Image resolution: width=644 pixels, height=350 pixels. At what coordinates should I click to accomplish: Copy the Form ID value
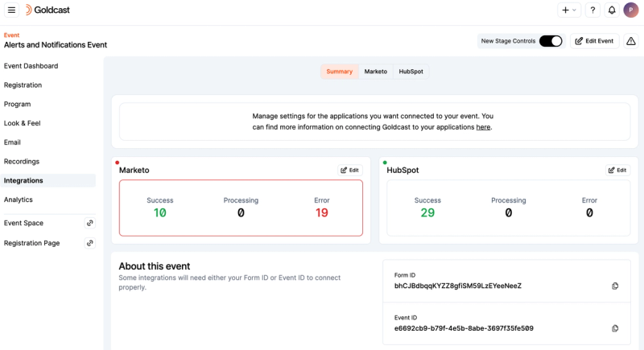pyautogui.click(x=615, y=286)
